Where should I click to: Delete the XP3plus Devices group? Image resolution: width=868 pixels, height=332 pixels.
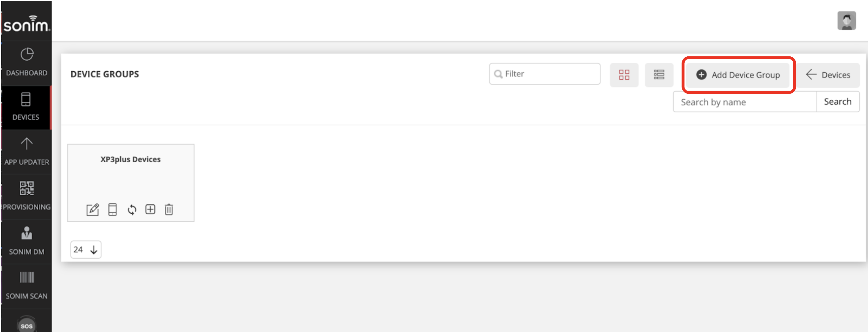click(169, 210)
